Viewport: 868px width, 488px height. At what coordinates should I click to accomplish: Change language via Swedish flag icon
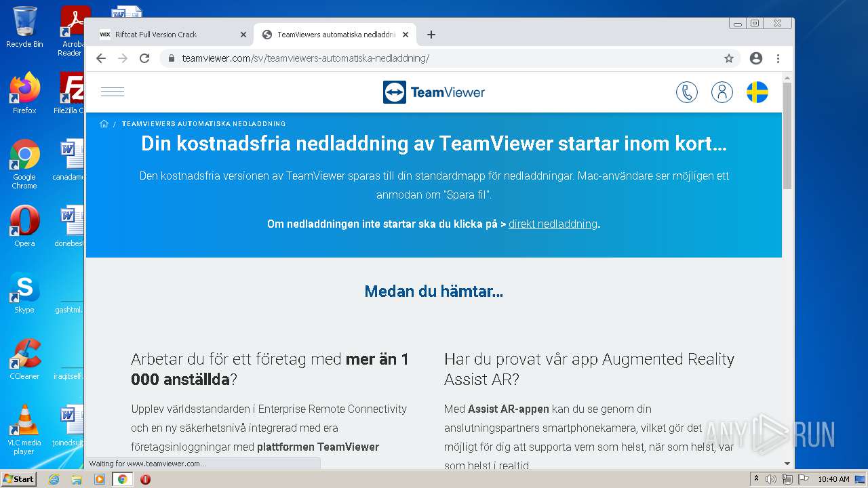(x=757, y=92)
